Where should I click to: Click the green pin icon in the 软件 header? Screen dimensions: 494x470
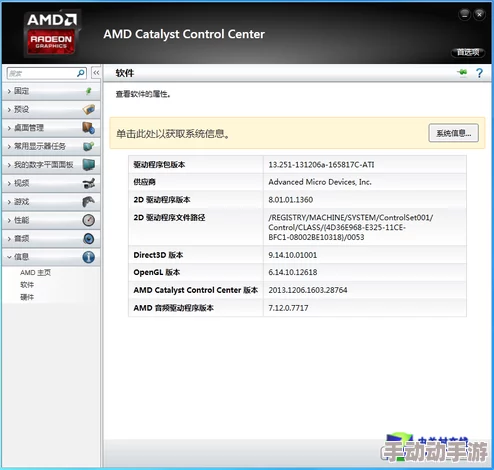tap(462, 72)
